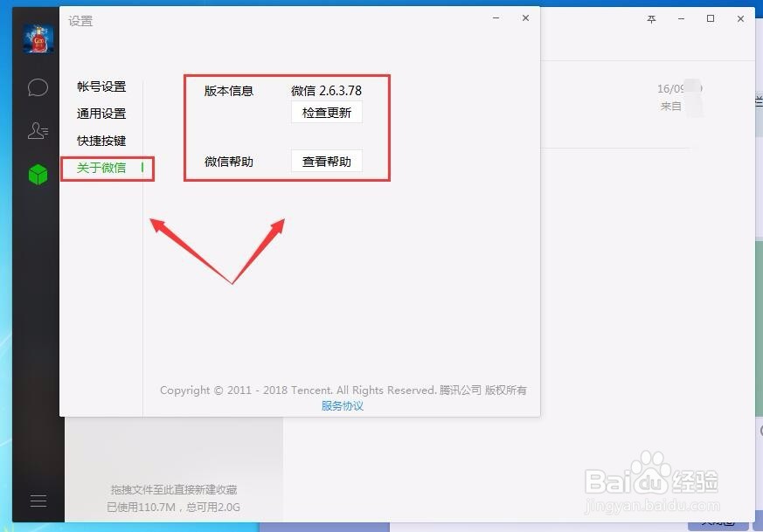Click the drag-file collection area

(x=172, y=489)
